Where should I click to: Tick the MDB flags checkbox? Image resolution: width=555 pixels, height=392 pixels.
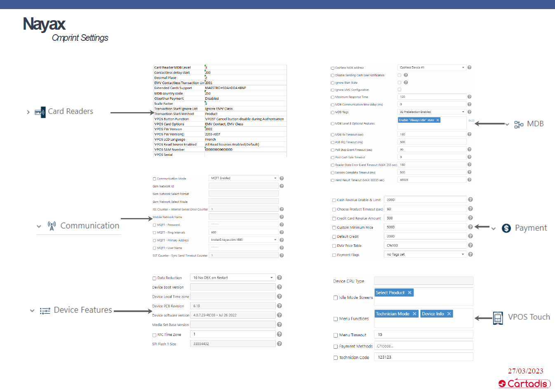(x=332, y=113)
